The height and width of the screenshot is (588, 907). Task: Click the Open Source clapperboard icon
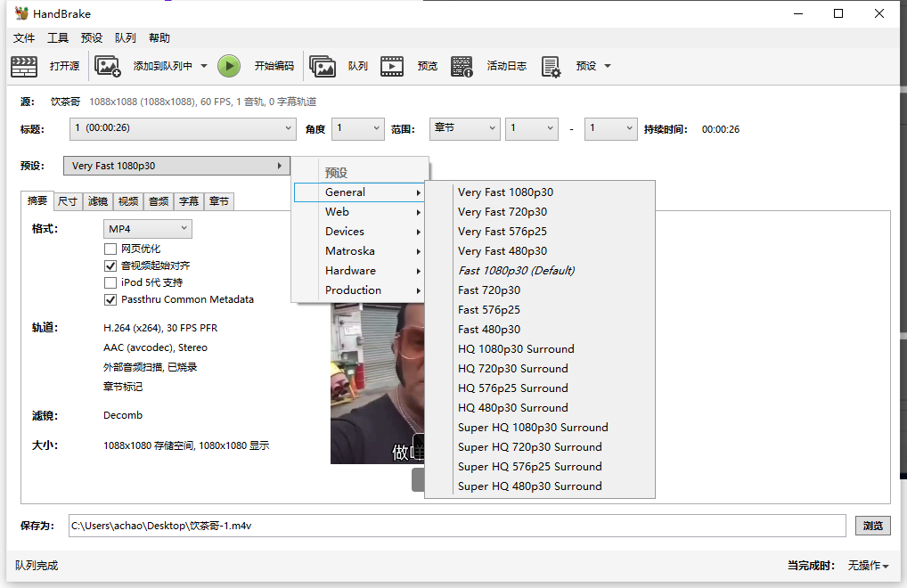(24, 66)
